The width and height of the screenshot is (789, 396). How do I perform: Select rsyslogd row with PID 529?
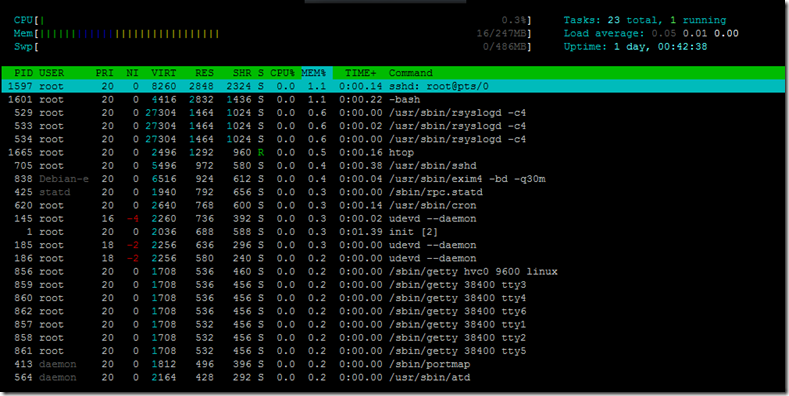pos(393,113)
